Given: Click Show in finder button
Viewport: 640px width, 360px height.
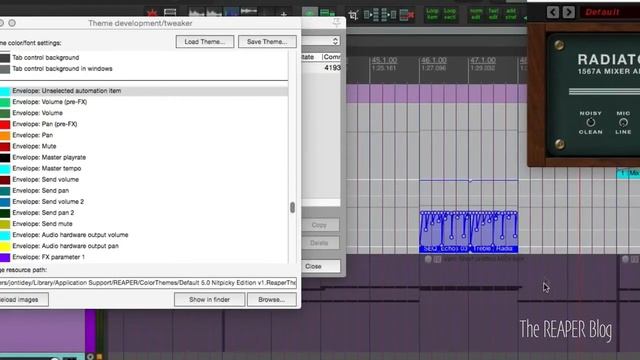Looking at the screenshot, I should [x=209, y=300].
